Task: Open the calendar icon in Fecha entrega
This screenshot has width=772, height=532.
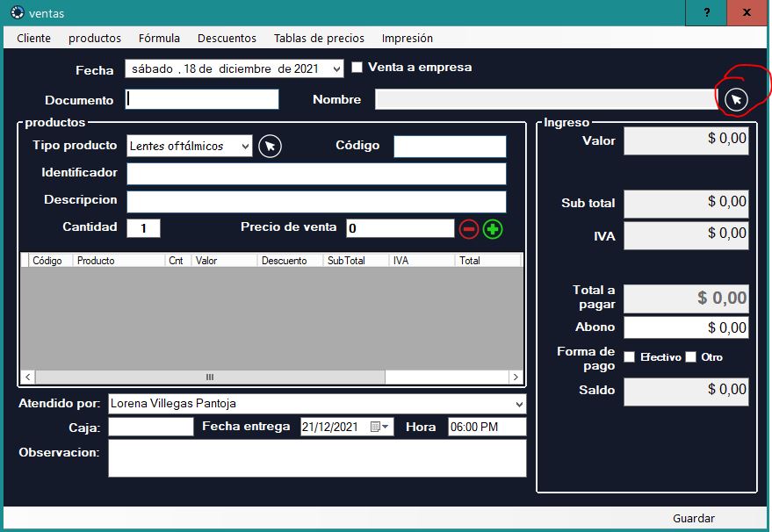Action: (x=375, y=427)
